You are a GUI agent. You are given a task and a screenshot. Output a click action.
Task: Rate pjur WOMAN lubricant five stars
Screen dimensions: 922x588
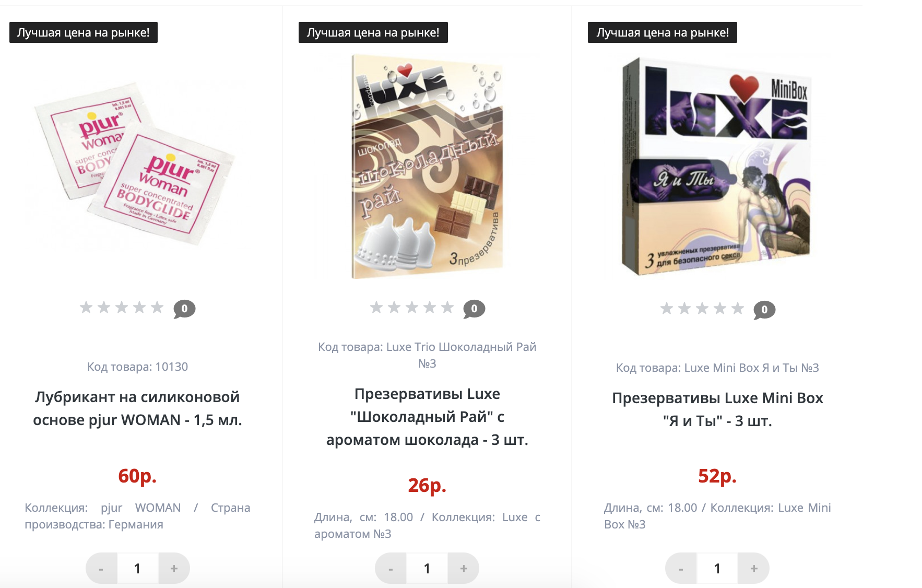[157, 307]
